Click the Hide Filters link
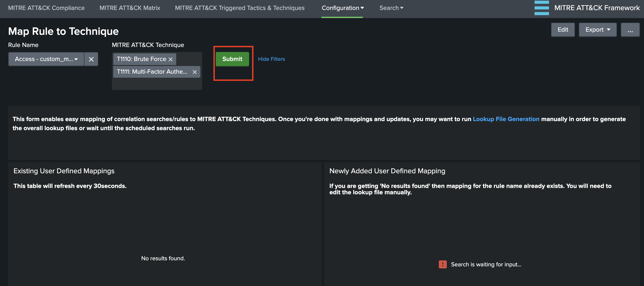The height and width of the screenshot is (286, 644). click(271, 59)
